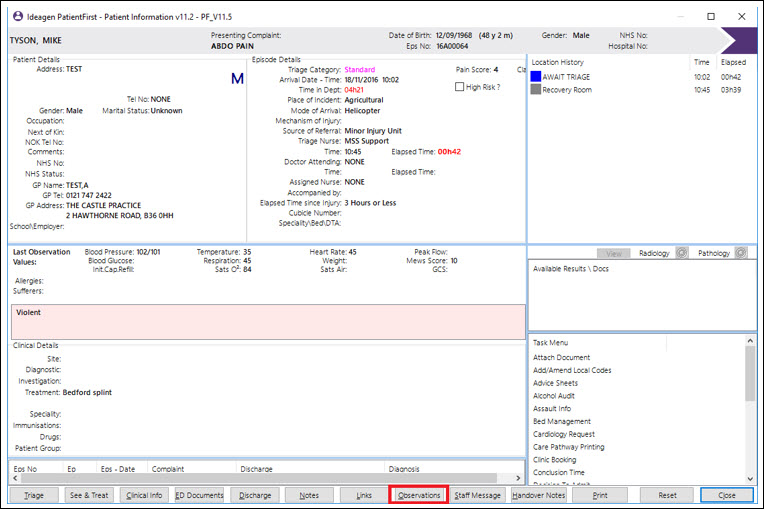
Task: Open Advice Sheets task
Action: (555, 383)
